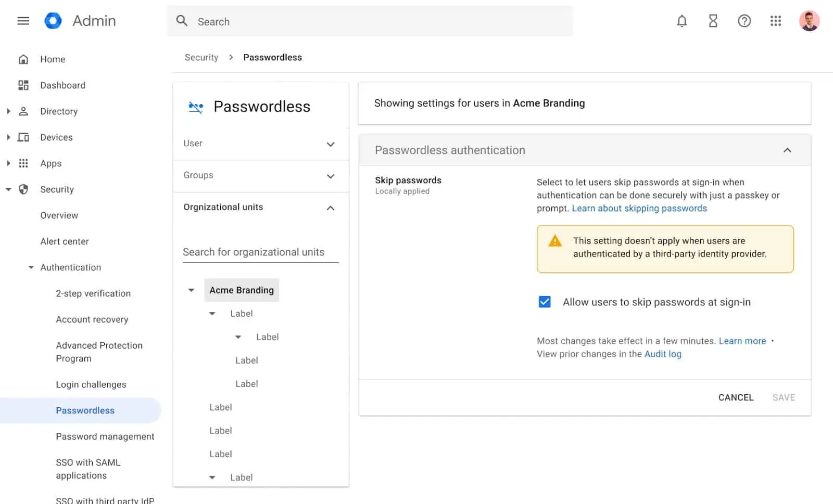Open the tasks hourglass icon
The height and width of the screenshot is (504, 833).
pos(713,21)
